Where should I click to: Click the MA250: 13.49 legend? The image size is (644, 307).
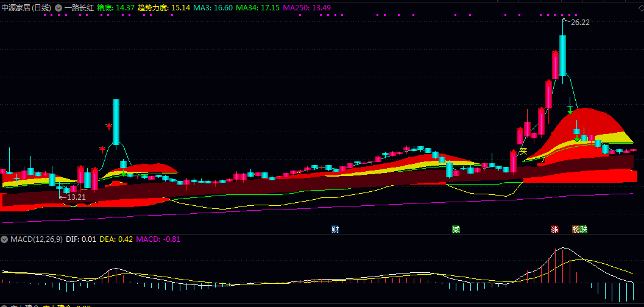click(307, 8)
